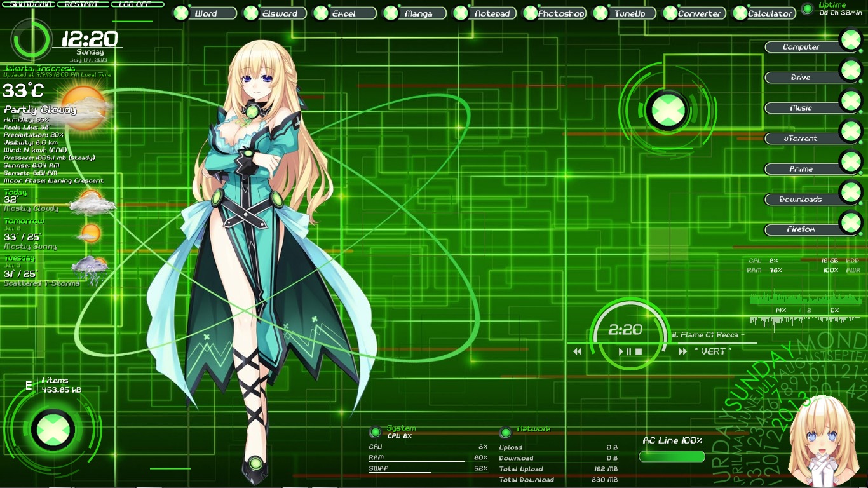The width and height of the screenshot is (868, 488).
Task: Click the "VERT" artist text
Action: tap(712, 351)
